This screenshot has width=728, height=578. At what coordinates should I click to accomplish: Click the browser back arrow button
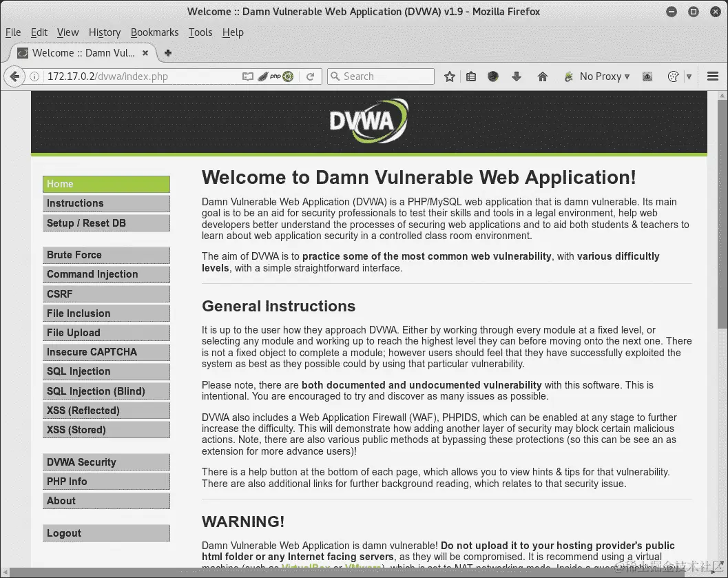pyautogui.click(x=14, y=76)
